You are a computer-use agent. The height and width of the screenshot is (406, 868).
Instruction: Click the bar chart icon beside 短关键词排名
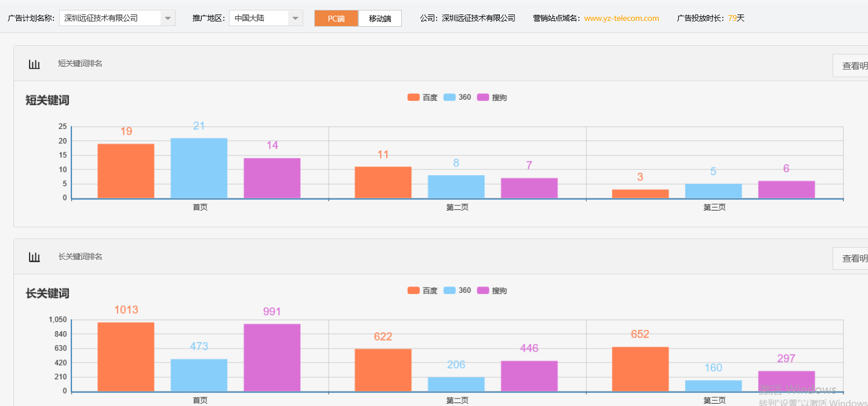tap(34, 64)
